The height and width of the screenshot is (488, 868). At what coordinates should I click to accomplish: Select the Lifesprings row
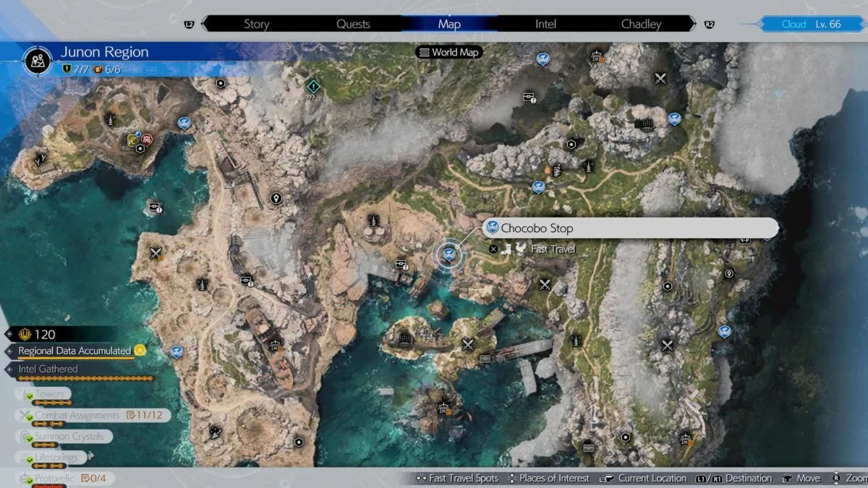[51, 458]
